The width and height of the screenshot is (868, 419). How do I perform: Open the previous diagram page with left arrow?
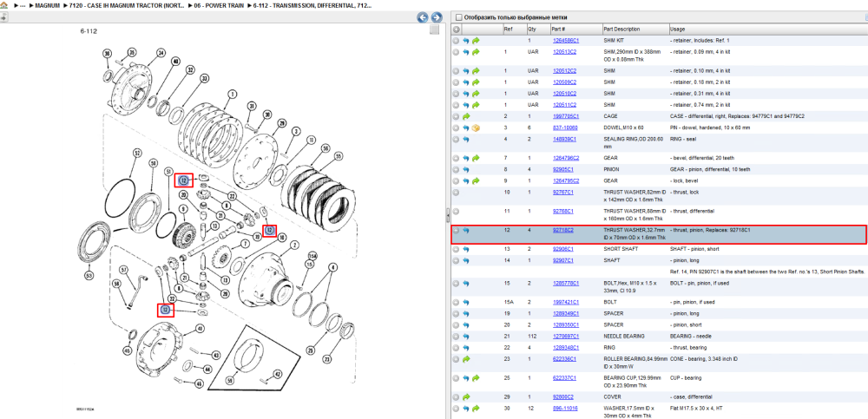(423, 17)
